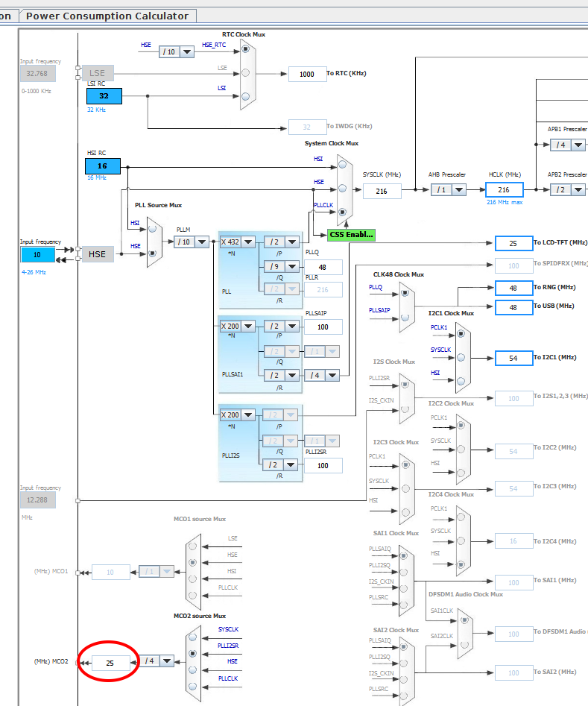Open the main PLL /Q /9 divider dropdown

click(x=292, y=267)
